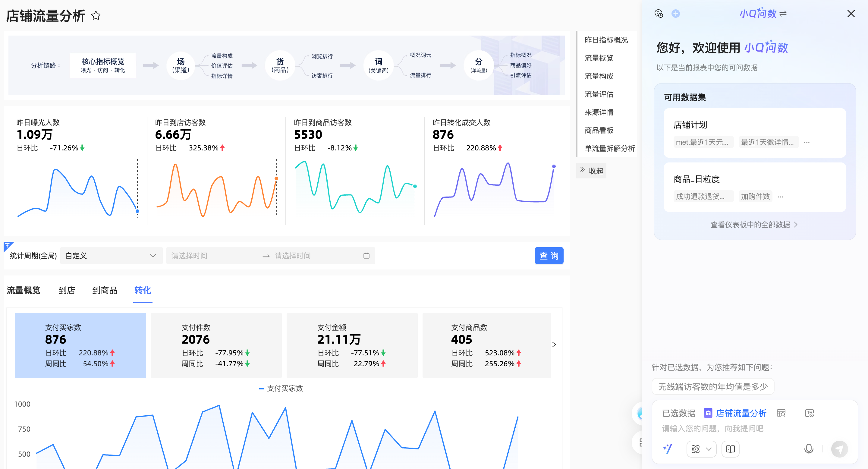Toggle the 支付买家数 chart legend
The width and height of the screenshot is (868, 469).
click(281, 389)
